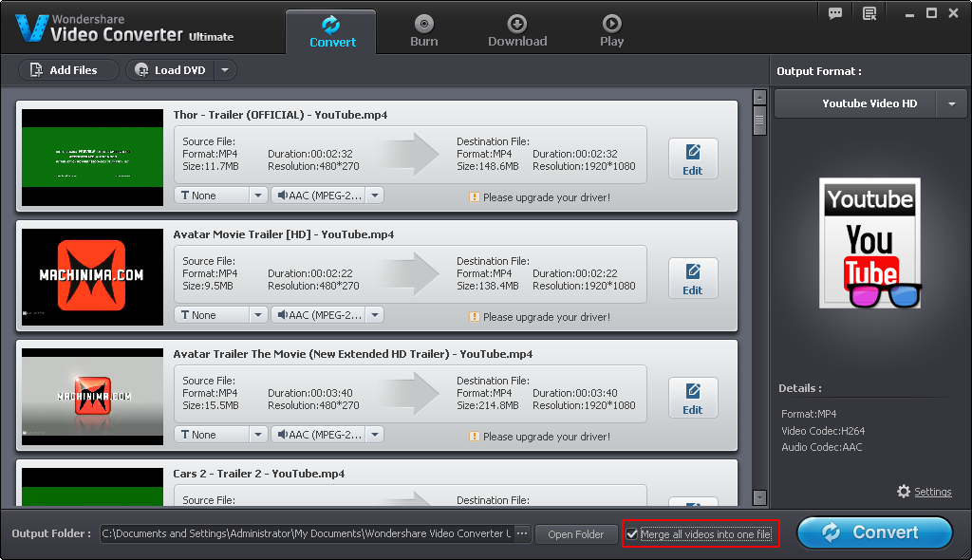972x560 pixels.
Task: Expand the Load DVD dropdown arrow
Action: click(225, 70)
